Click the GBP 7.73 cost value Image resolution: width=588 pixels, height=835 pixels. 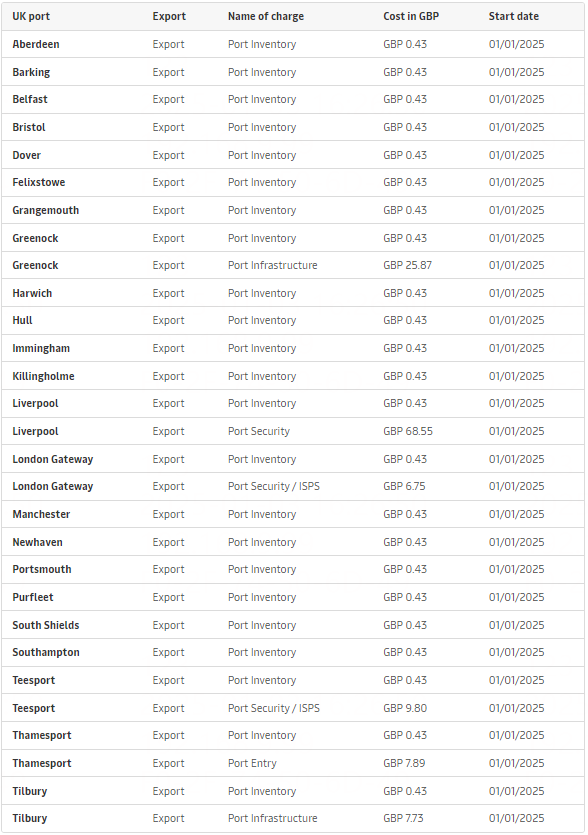click(x=403, y=818)
